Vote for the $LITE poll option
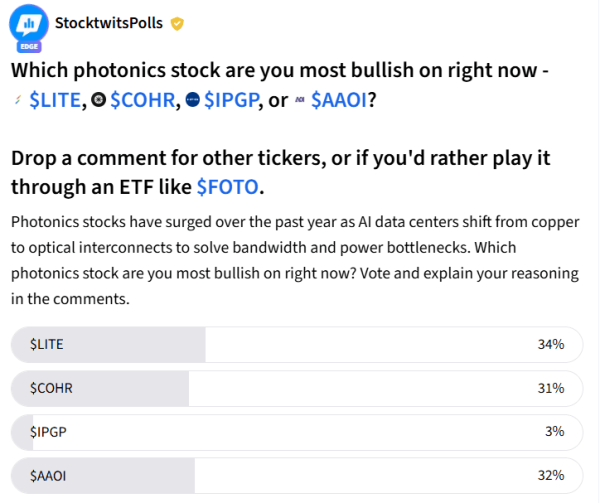The image size is (600, 503). point(297,345)
